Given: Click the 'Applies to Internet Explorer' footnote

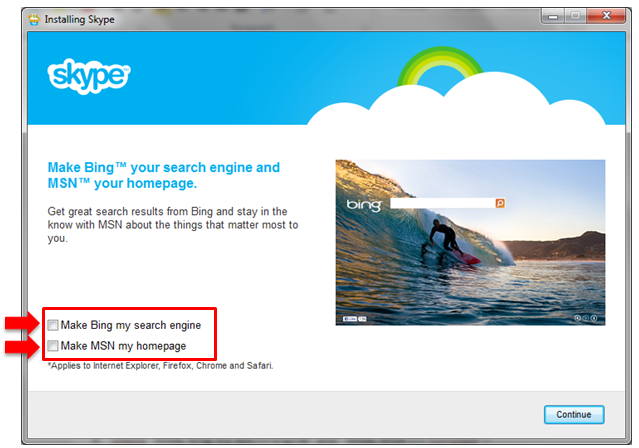Looking at the screenshot, I should [161, 366].
